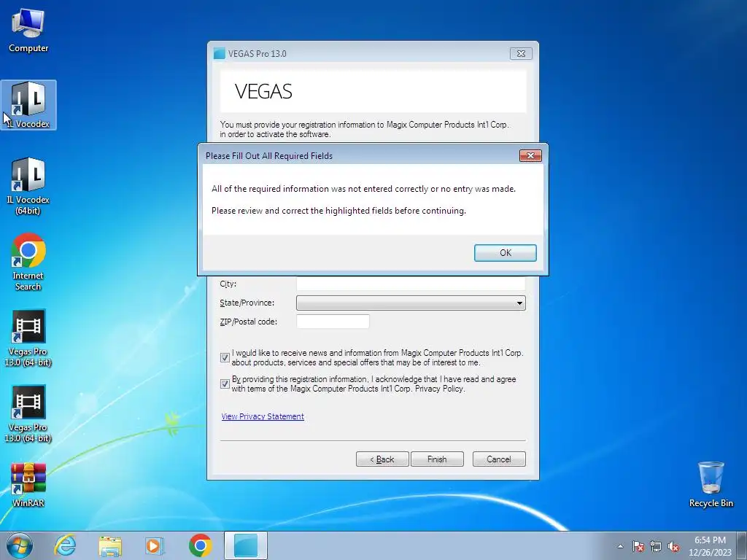Launch Windows Media Player from the taskbar
Image resolution: width=747 pixels, height=560 pixels.
coord(154,545)
